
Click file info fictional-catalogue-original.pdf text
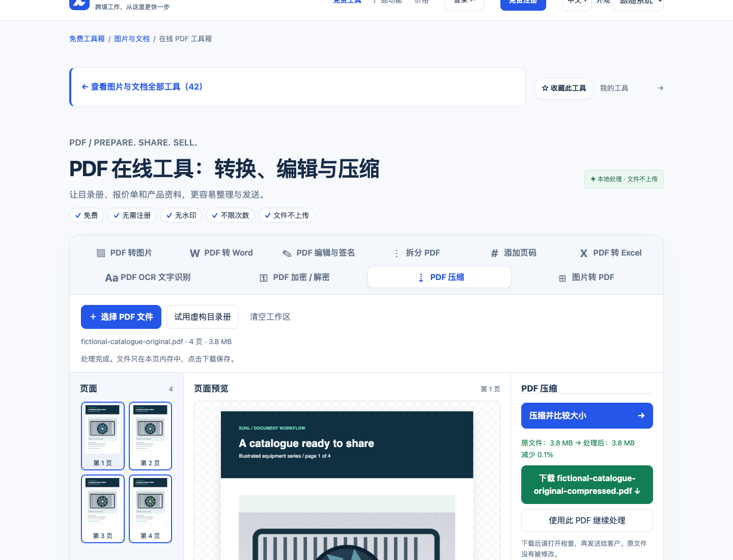click(156, 342)
